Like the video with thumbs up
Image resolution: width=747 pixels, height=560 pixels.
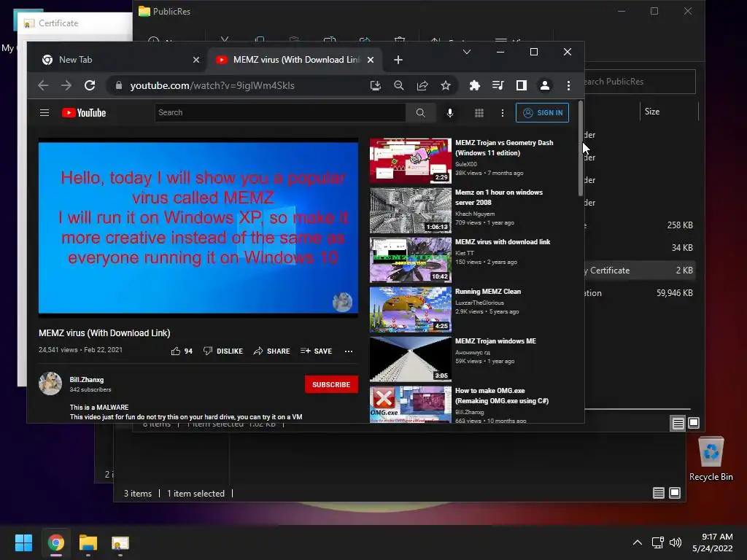(182, 351)
